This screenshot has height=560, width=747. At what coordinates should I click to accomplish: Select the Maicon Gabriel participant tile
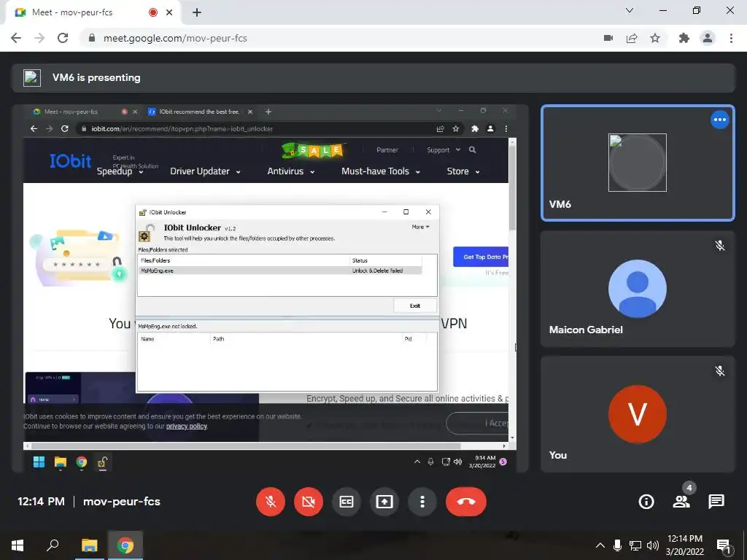point(638,289)
